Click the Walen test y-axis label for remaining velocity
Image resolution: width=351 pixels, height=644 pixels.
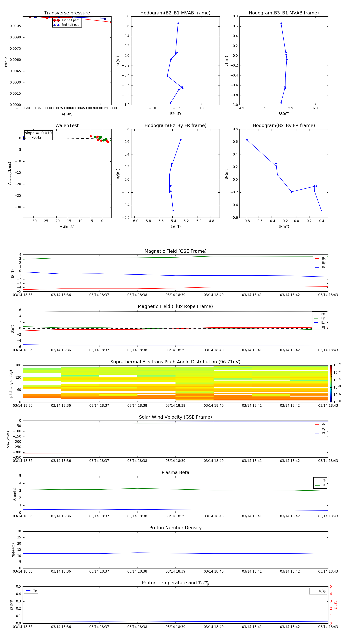(10, 173)
